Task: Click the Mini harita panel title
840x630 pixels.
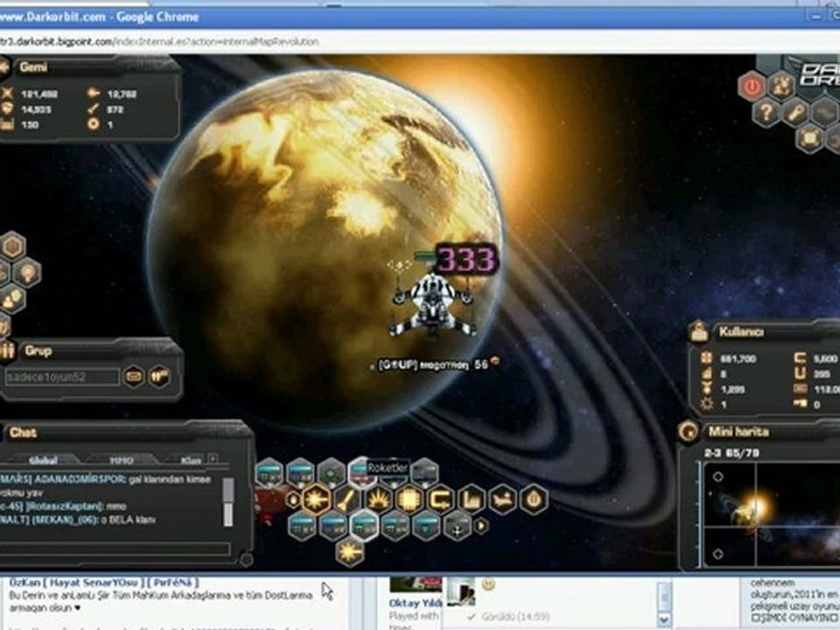Action: tap(738, 431)
